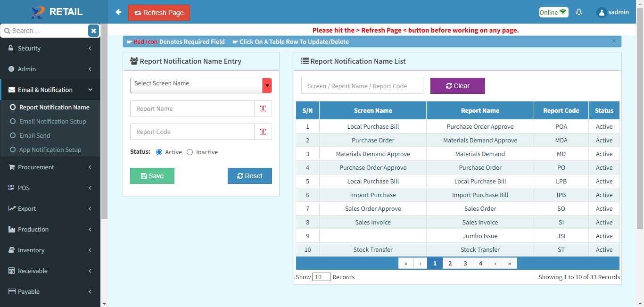Clear the sidebar search with X icon
Image resolution: width=644 pixels, height=307 pixels.
tap(93, 31)
